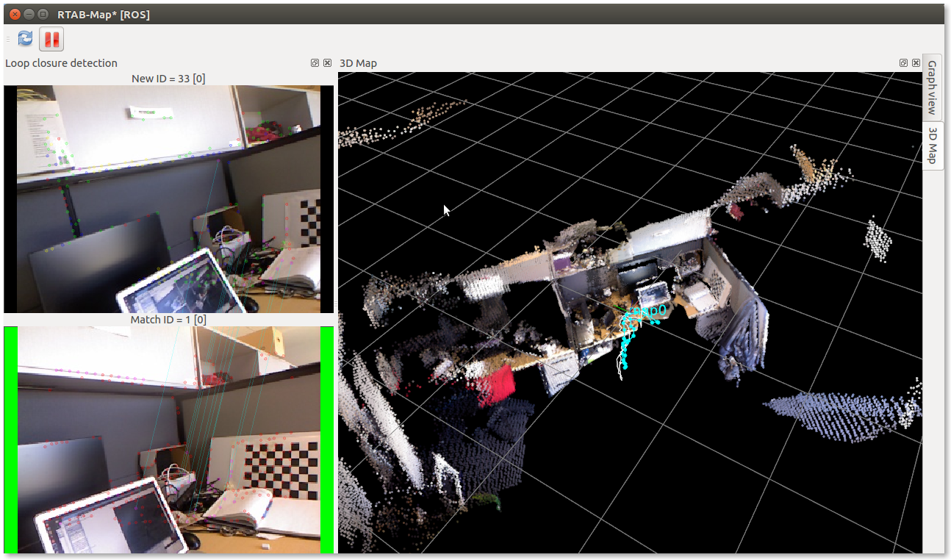The width and height of the screenshot is (951, 560).
Task: Switch to the Graph view tab
Action: [x=932, y=87]
